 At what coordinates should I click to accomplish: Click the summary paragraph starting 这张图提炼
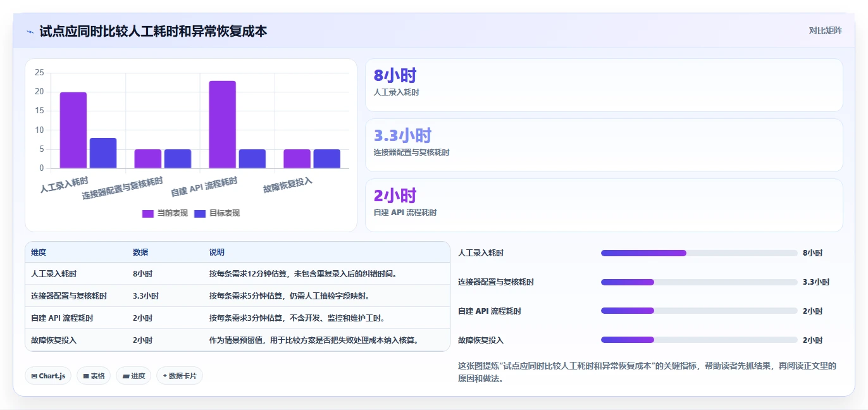[647, 373]
